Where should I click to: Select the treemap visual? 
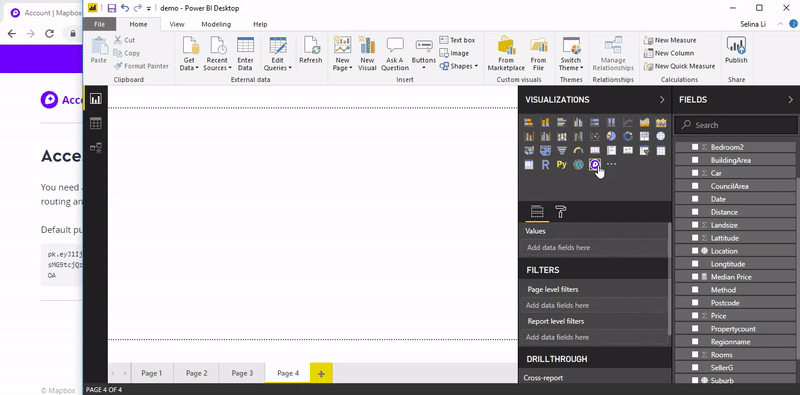pos(644,136)
